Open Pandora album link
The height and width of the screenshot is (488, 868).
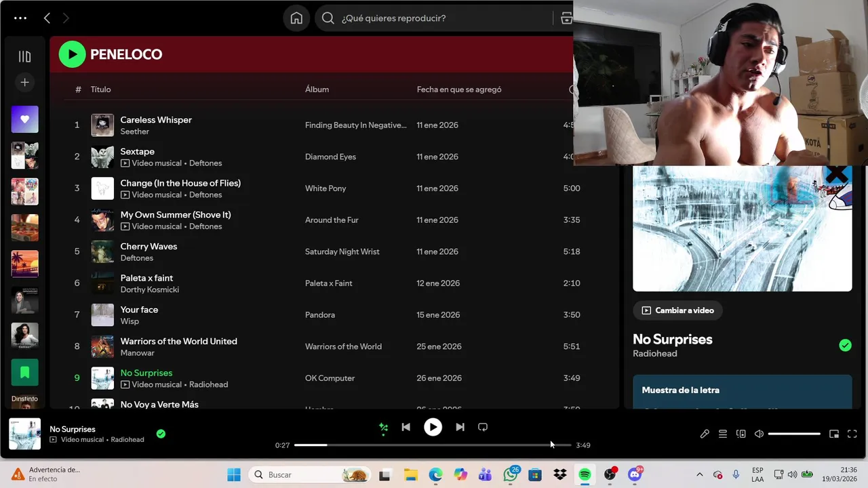319,315
